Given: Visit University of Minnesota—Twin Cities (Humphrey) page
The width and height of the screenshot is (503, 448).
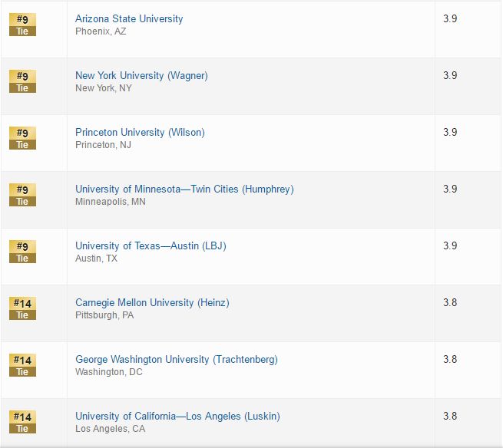Looking at the screenshot, I should click(x=184, y=189).
